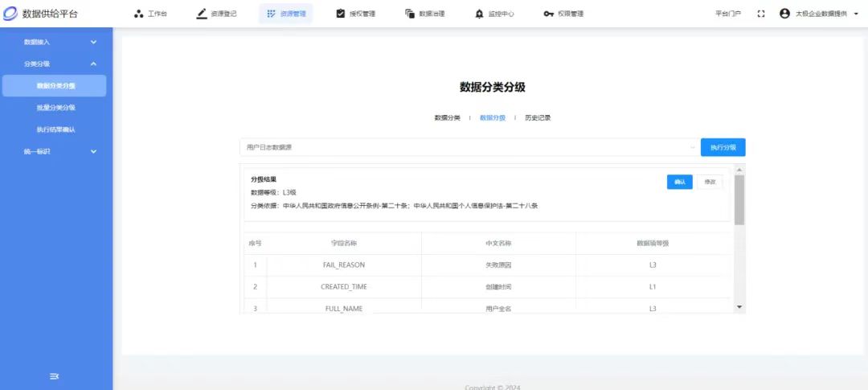The height and width of the screenshot is (390, 868).
Task: Click the 修改 button in 分级结果
Action: [710, 182]
